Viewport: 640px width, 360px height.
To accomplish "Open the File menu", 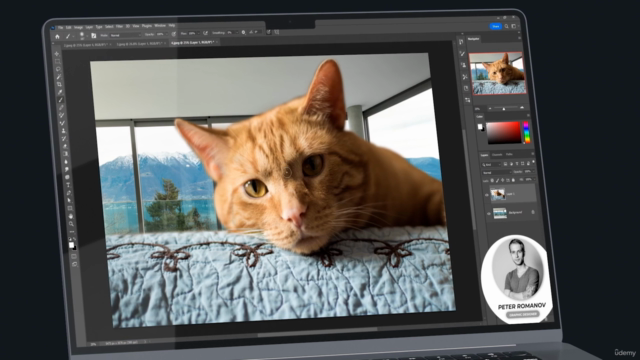I will [60, 27].
